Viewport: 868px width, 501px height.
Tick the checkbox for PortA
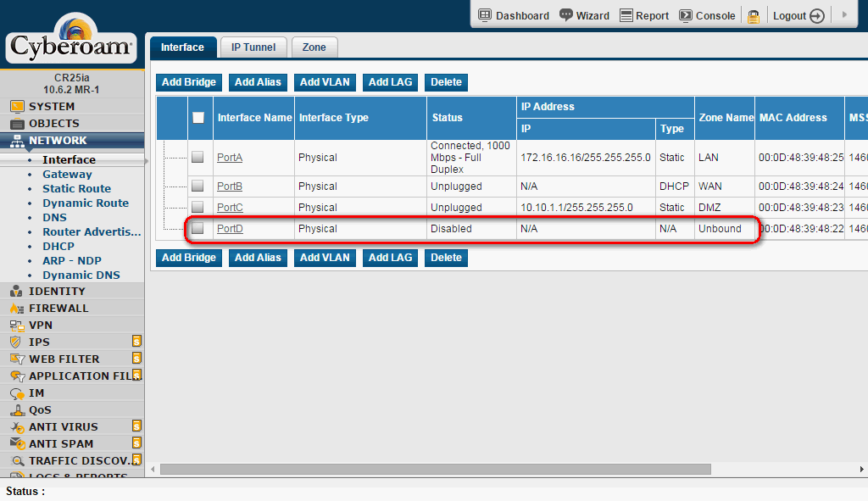coord(198,157)
